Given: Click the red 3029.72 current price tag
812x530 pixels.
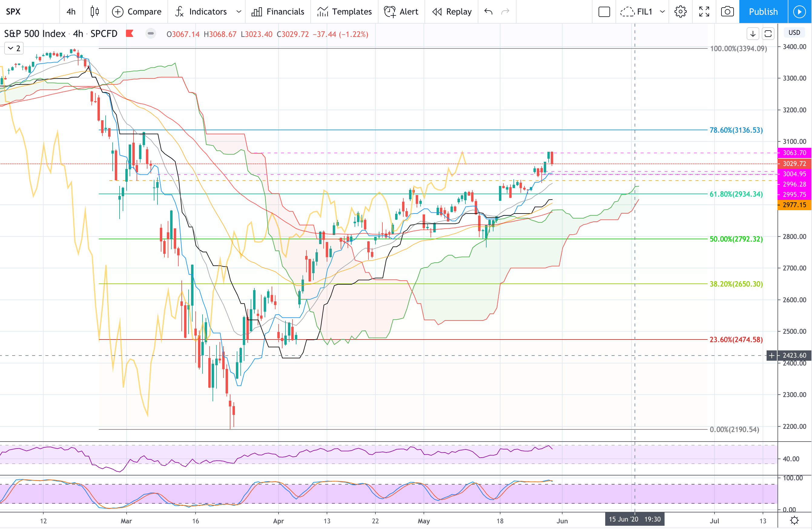Looking at the screenshot, I should pyautogui.click(x=794, y=164).
